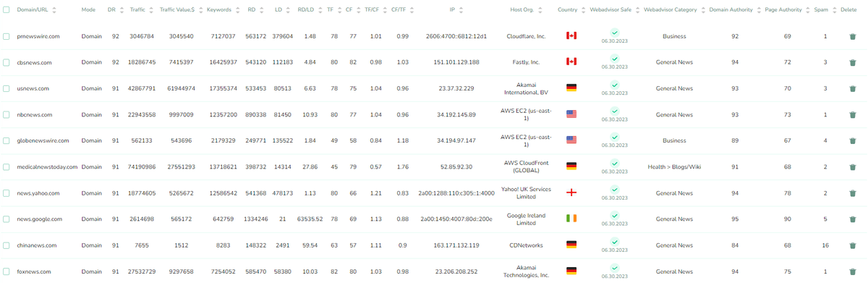This screenshot has height=283, width=868.
Task: Click the Ireland flag in news.google.com row
Action: click(571, 219)
